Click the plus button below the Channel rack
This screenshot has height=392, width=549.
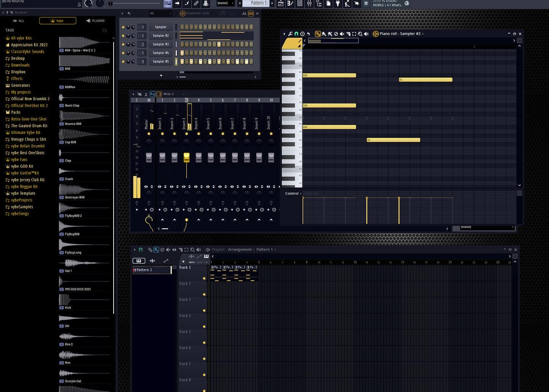(x=161, y=75)
